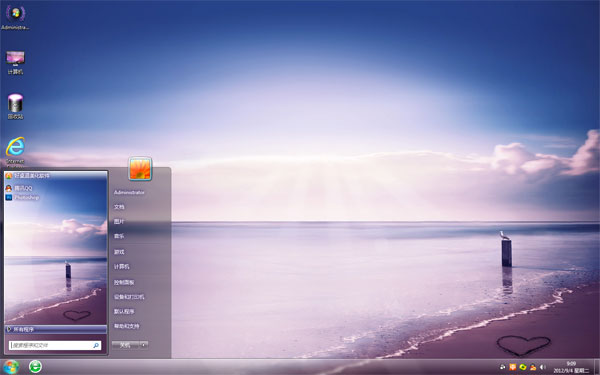This screenshot has width=600, height=375.
Task: Click the orange tray icon
Action: [x=513, y=367]
